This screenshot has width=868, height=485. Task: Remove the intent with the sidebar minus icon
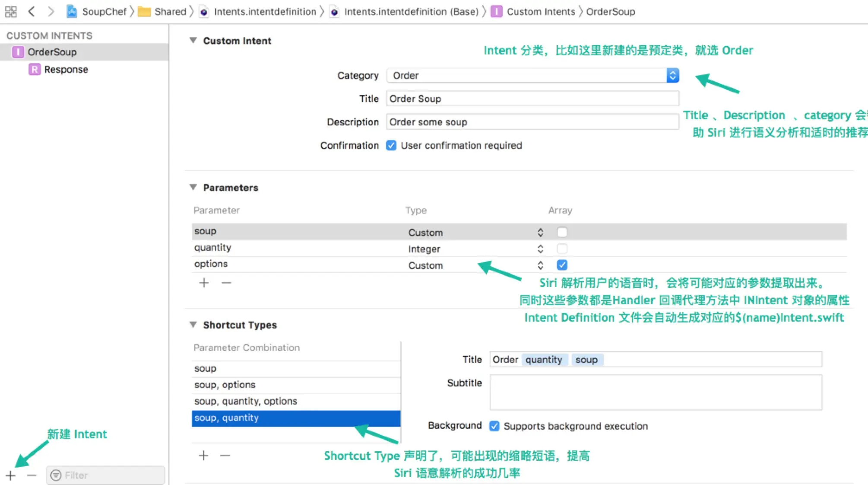(32, 475)
